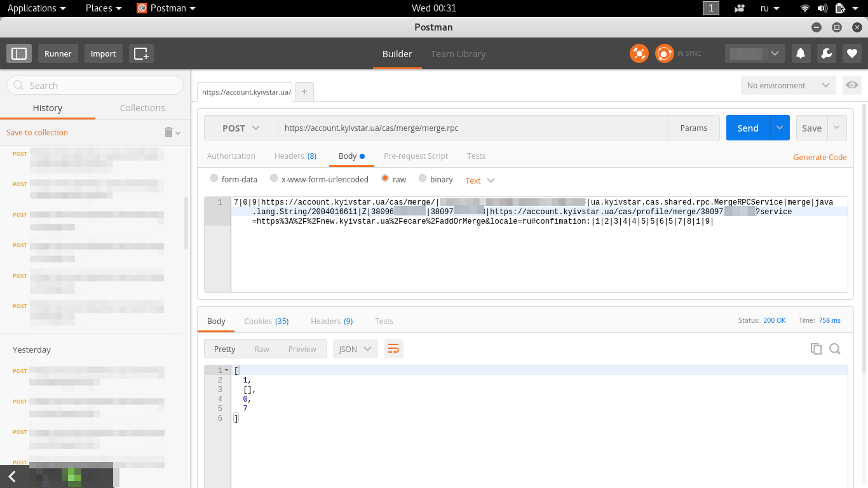Open the blurred user account dropdown

(x=755, y=53)
